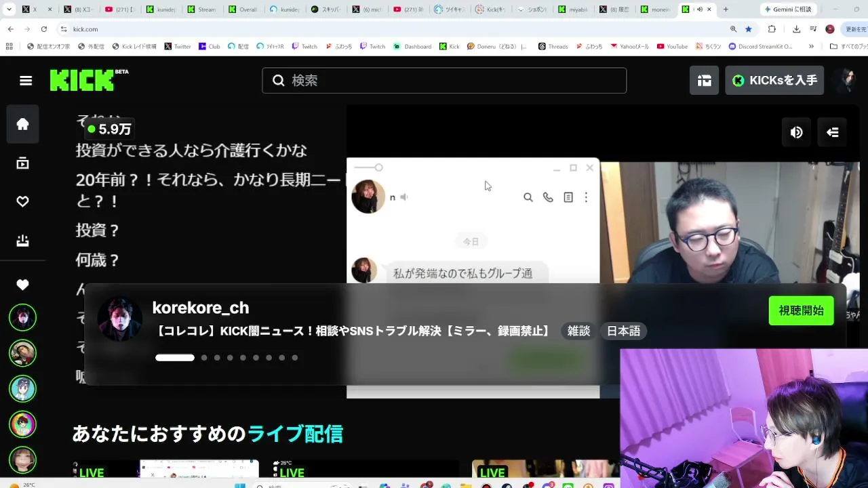The image size is (868, 488).
Task: Reload the kick.com page
Action: 44,29
